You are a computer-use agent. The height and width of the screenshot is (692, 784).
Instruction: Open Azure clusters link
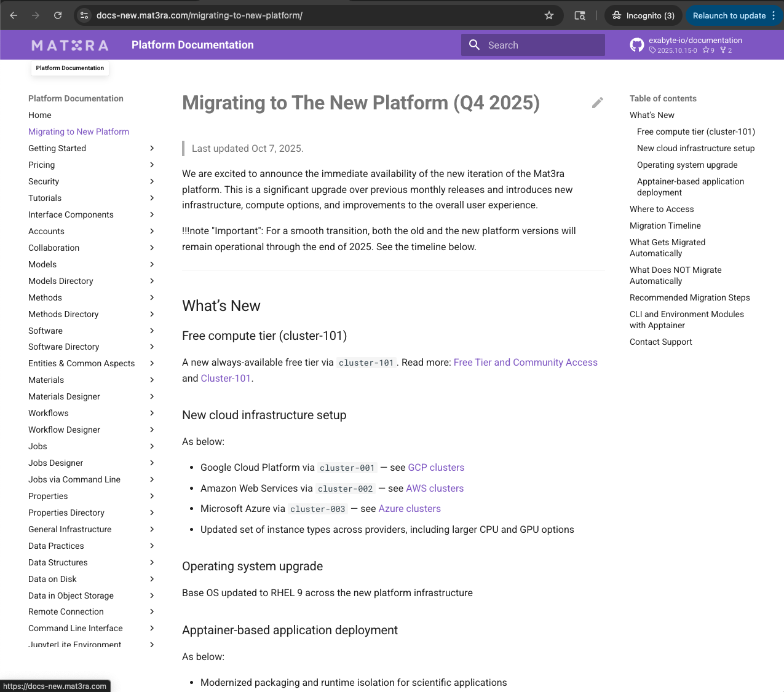[x=410, y=509]
